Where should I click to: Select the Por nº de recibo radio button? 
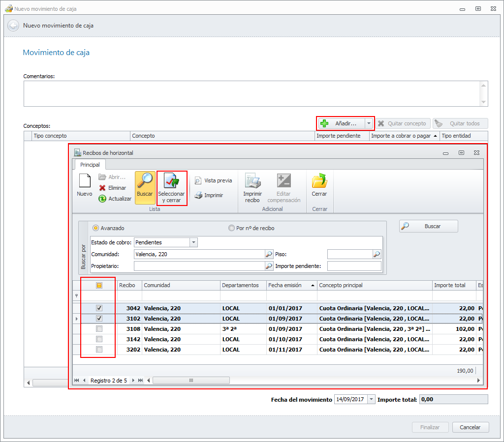(x=231, y=228)
